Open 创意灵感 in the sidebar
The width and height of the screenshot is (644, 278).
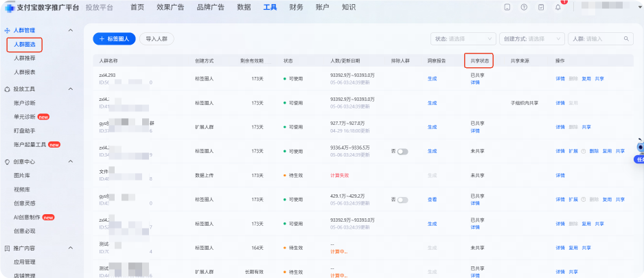click(x=25, y=203)
